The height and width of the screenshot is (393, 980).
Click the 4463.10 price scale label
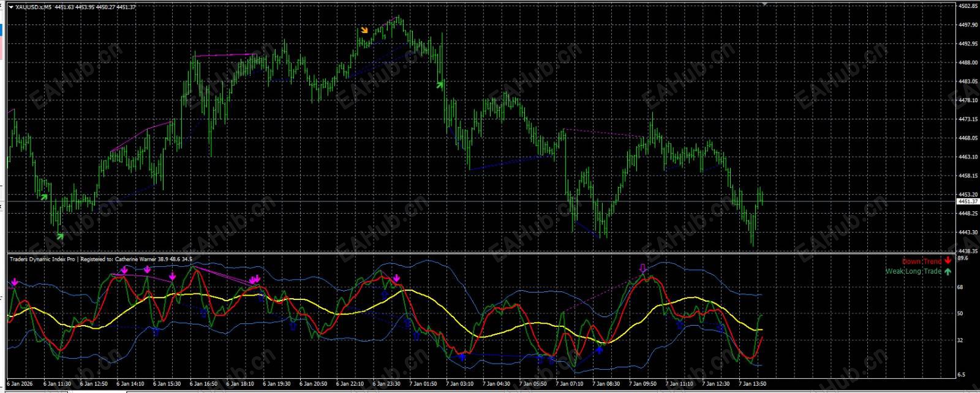pos(968,157)
